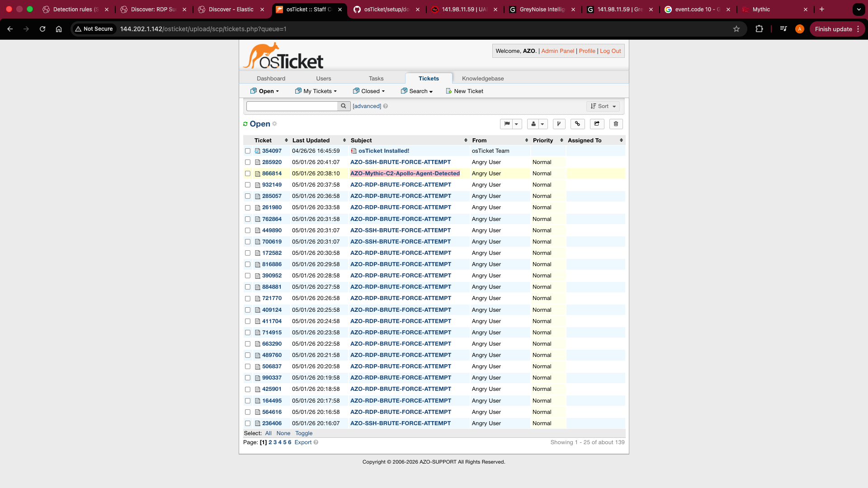Bookmark this page with the star icon

(736, 29)
